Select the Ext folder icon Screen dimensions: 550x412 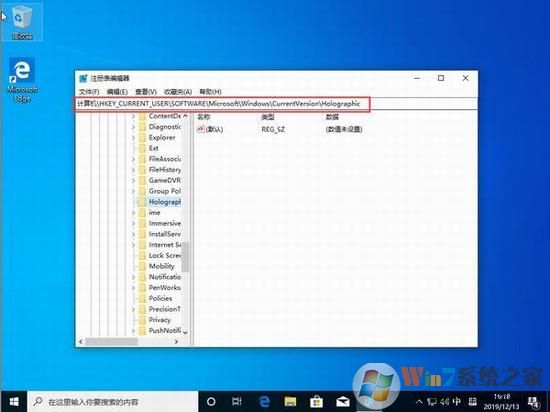coord(142,148)
